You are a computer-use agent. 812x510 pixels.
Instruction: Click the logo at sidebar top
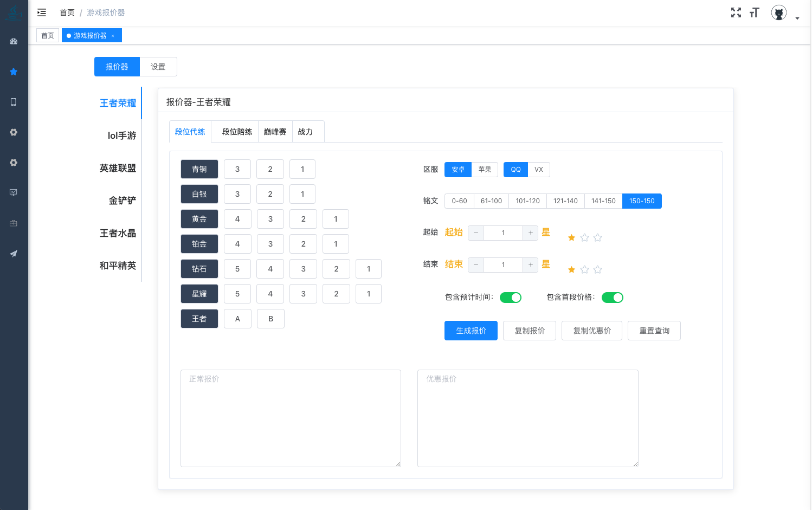click(x=14, y=12)
